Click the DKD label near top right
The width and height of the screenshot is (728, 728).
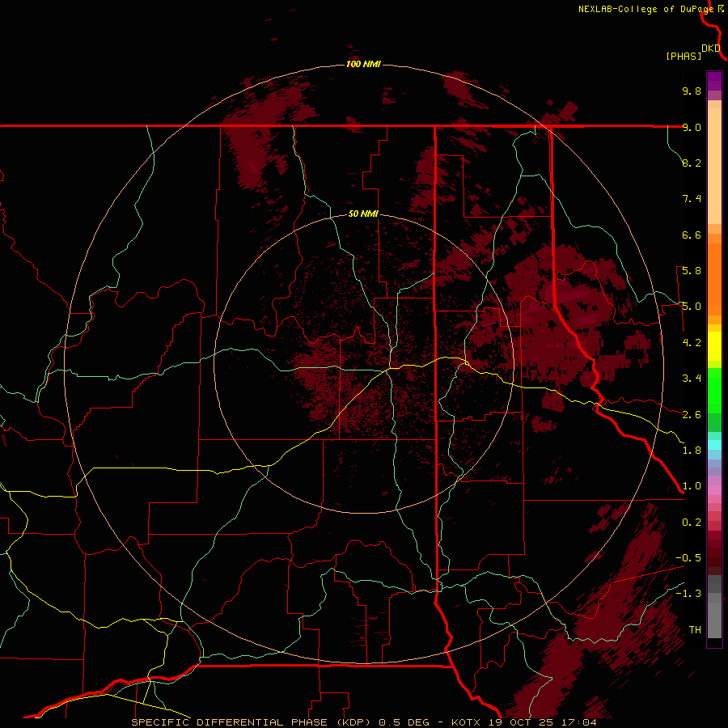[x=711, y=48]
